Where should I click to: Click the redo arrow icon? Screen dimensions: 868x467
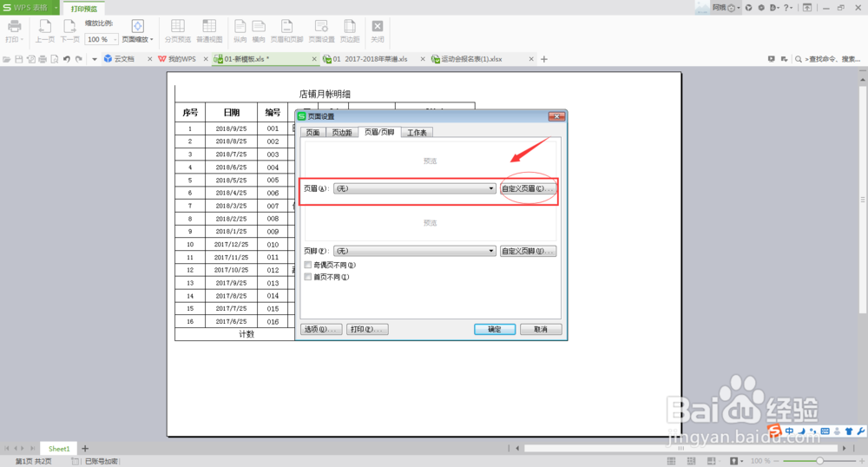[79, 59]
